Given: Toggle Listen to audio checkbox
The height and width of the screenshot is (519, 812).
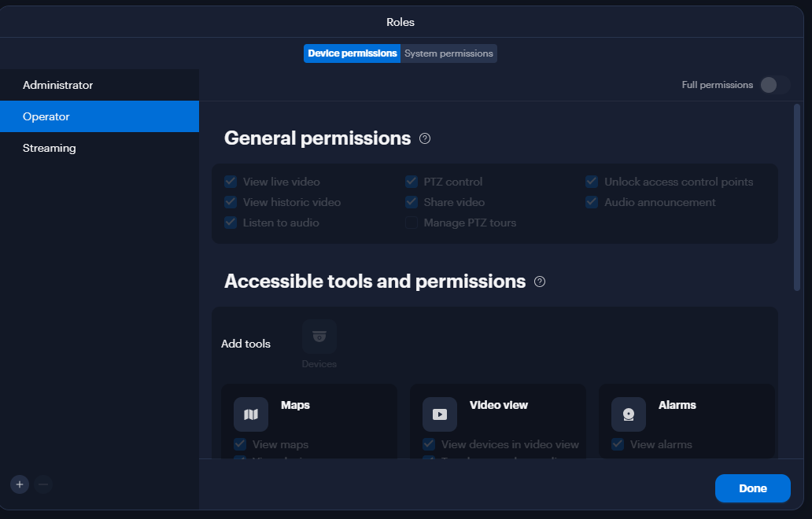Looking at the screenshot, I should pyautogui.click(x=231, y=223).
